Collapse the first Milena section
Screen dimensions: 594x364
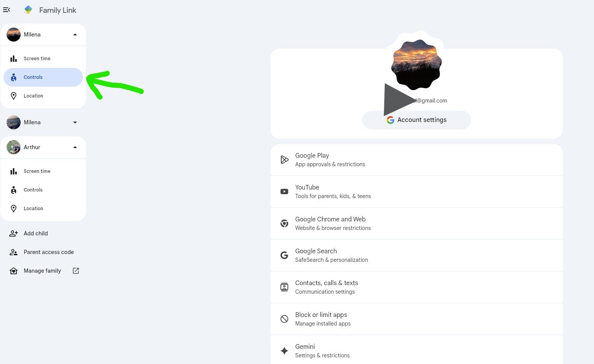click(75, 35)
